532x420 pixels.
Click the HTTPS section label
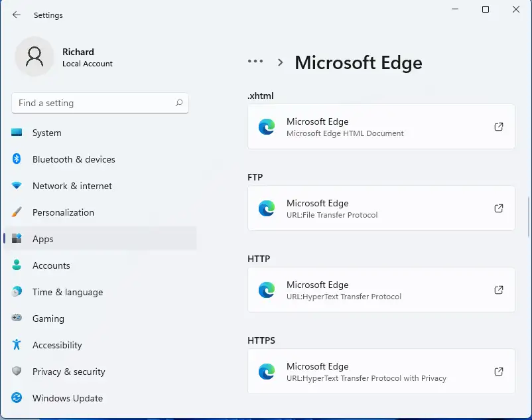click(x=261, y=340)
